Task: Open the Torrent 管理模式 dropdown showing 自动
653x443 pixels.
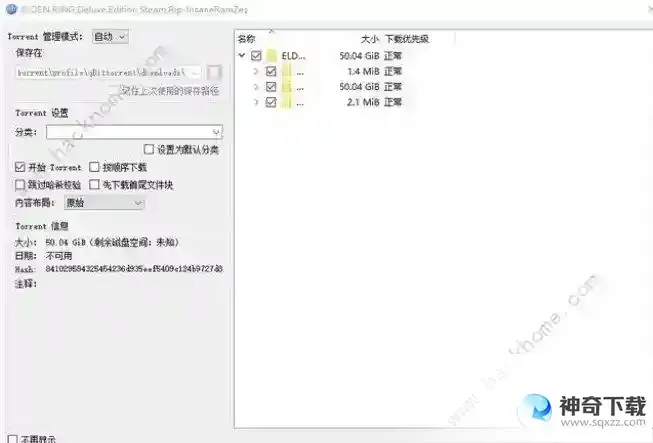Action: coord(110,37)
